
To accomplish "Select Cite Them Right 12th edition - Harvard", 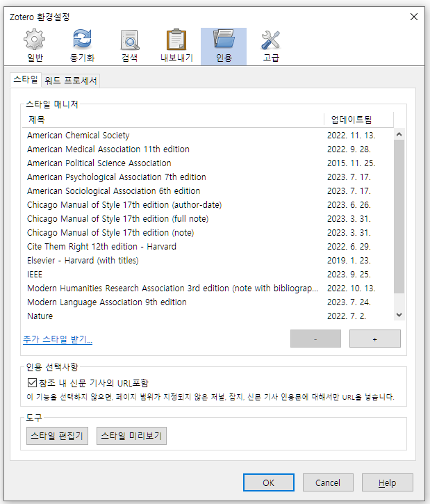I will point(208,247).
